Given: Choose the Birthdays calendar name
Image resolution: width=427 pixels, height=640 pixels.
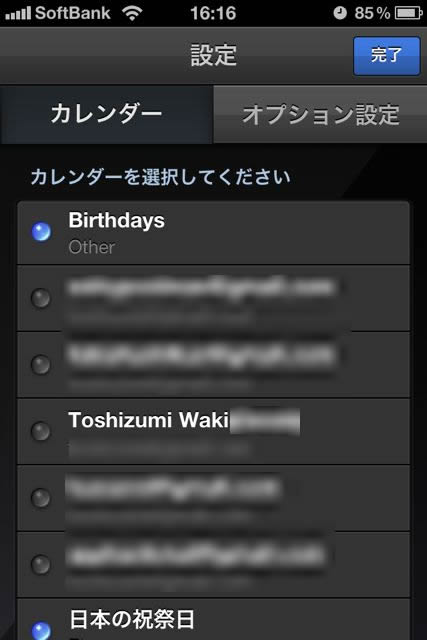Looking at the screenshot, I should (x=117, y=220).
